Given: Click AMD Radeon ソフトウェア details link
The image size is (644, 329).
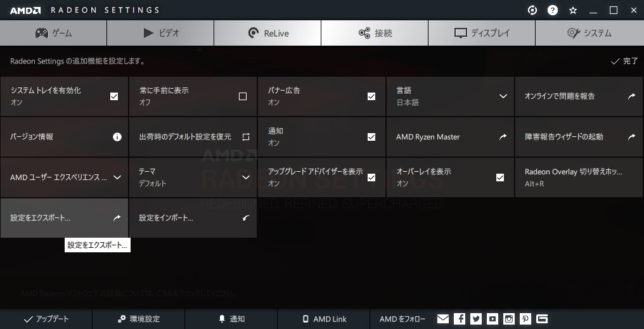Looking at the screenshot, I should coord(129,294).
